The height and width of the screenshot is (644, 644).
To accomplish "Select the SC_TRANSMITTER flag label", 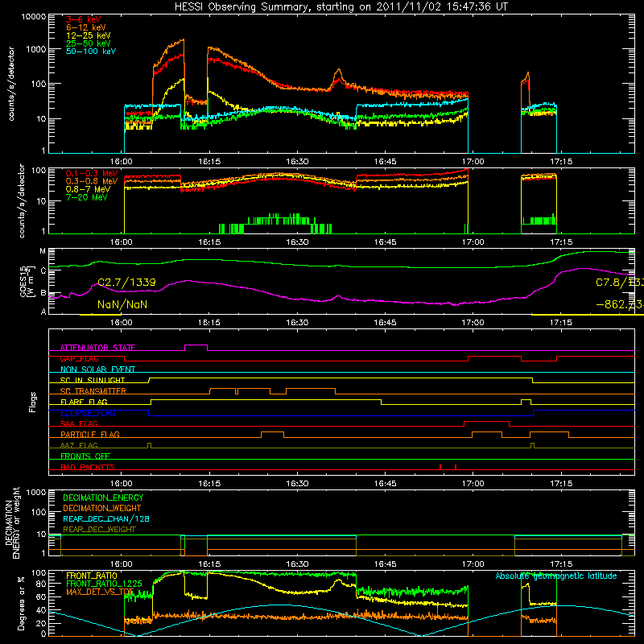I will (93, 391).
